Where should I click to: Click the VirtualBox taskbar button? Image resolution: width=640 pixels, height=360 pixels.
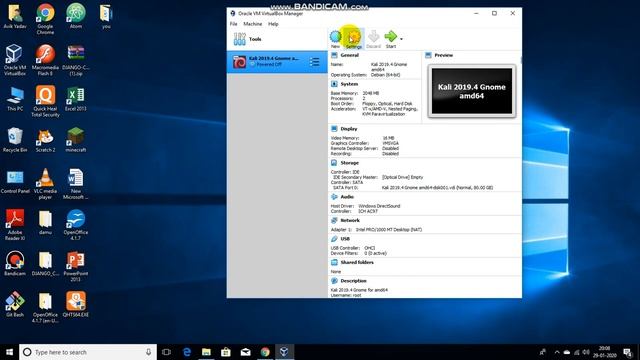(284, 352)
